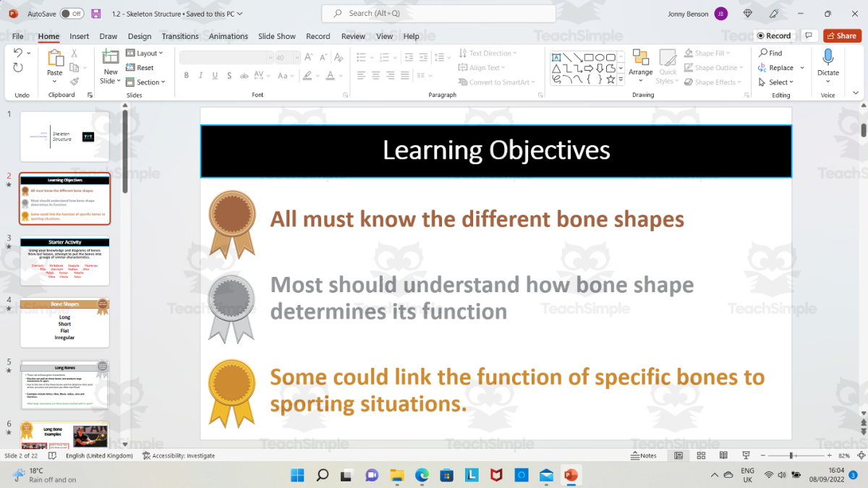The height and width of the screenshot is (488, 868).
Task: Click Text Highlight Color button
Action: click(307, 75)
